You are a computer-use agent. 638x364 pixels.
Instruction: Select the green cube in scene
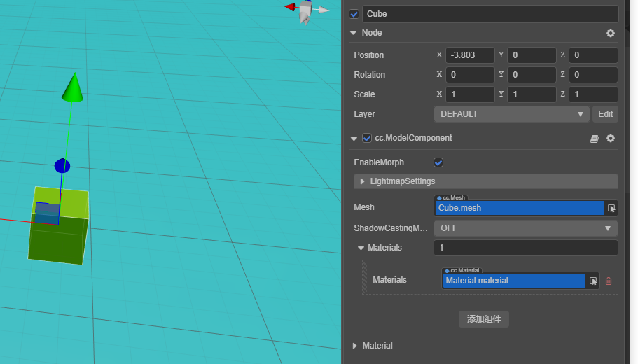pos(58,240)
